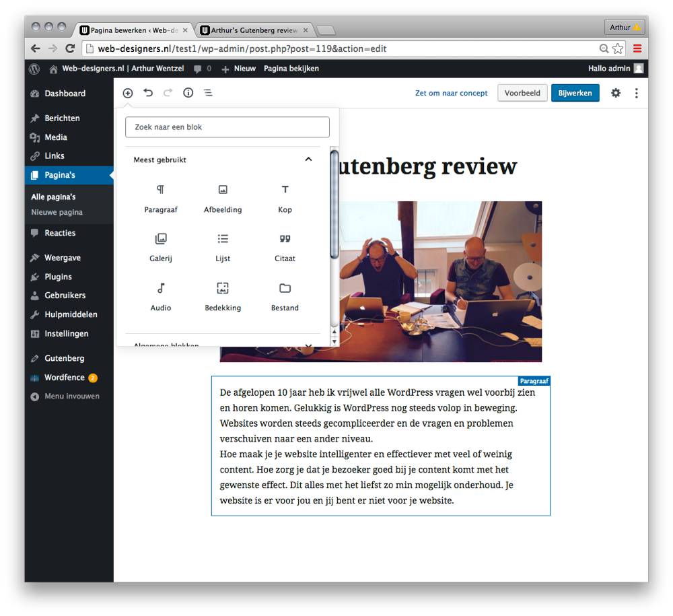Open the three-dot more options menu
Image resolution: width=673 pixels, height=616 pixels.
pyautogui.click(x=637, y=93)
